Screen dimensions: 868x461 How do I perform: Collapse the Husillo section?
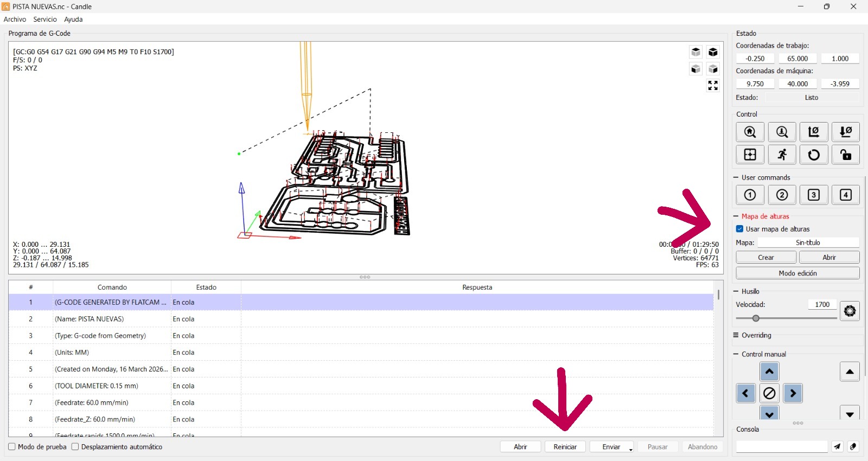coord(736,291)
